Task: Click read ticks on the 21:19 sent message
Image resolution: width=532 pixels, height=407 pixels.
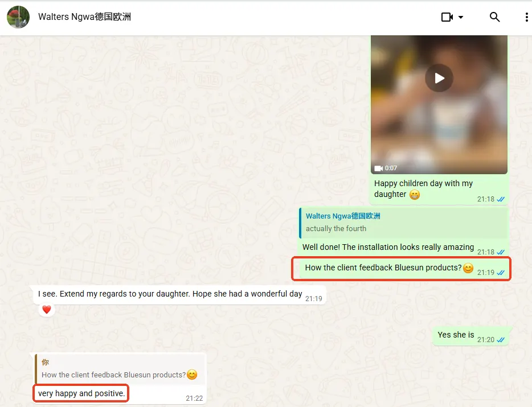Action: 501,273
